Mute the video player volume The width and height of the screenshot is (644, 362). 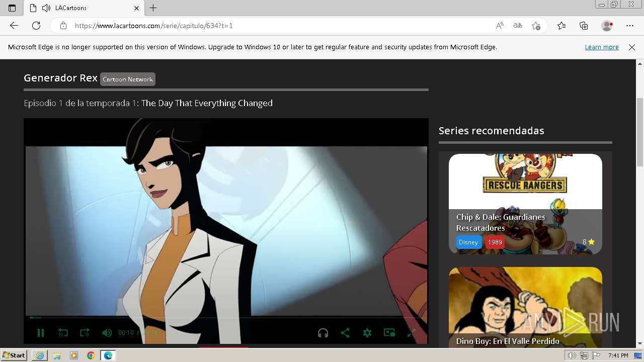point(107,333)
